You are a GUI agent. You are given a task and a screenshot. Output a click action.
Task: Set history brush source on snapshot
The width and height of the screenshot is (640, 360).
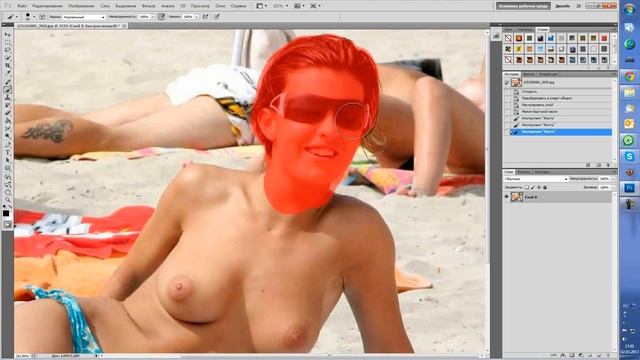coord(507,82)
